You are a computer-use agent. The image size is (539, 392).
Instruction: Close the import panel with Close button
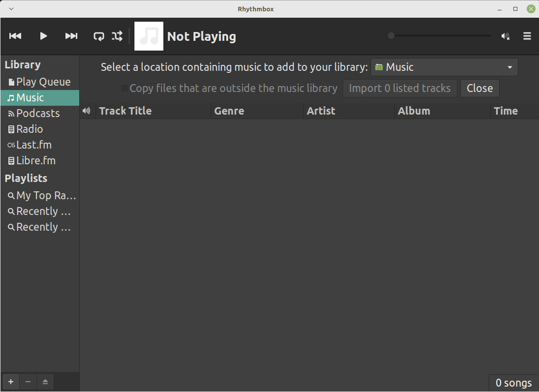click(480, 88)
